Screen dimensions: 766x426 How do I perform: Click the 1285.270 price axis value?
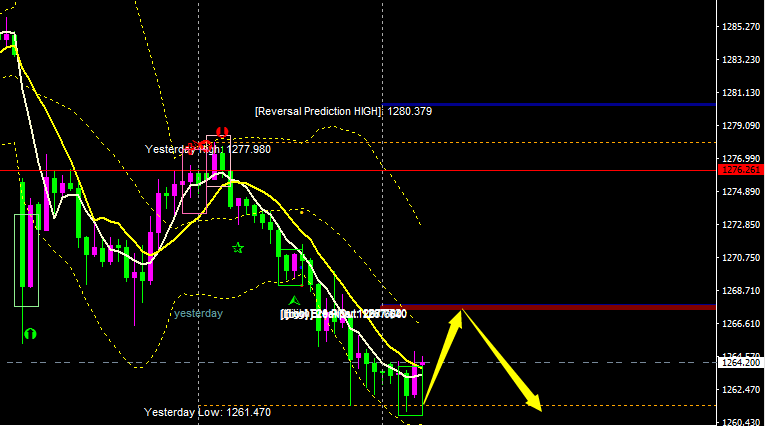741,26
